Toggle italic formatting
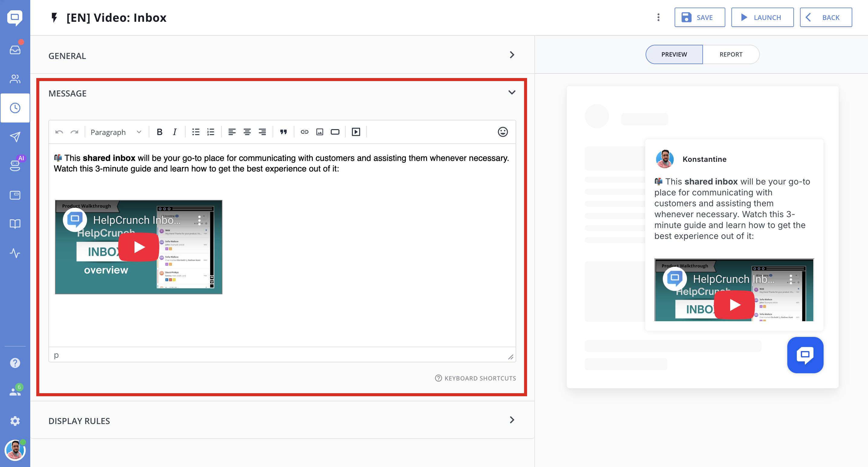This screenshot has height=467, width=868. [x=175, y=132]
